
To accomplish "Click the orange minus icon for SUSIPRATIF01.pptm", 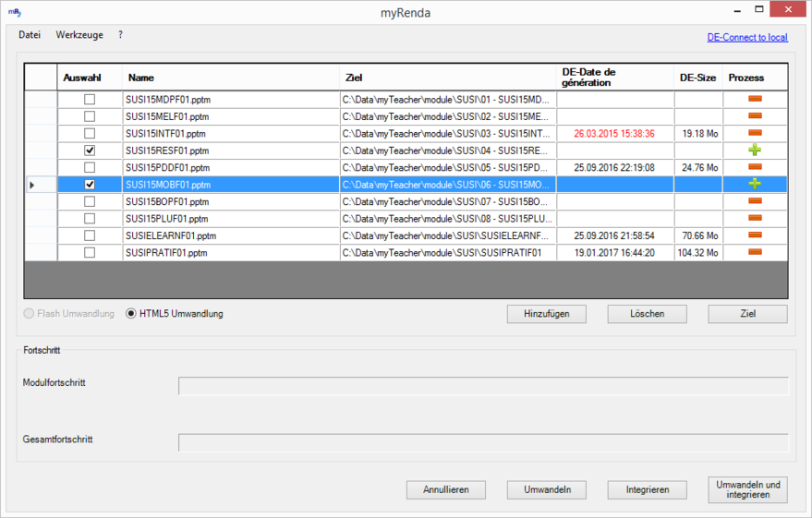I will pyautogui.click(x=754, y=252).
